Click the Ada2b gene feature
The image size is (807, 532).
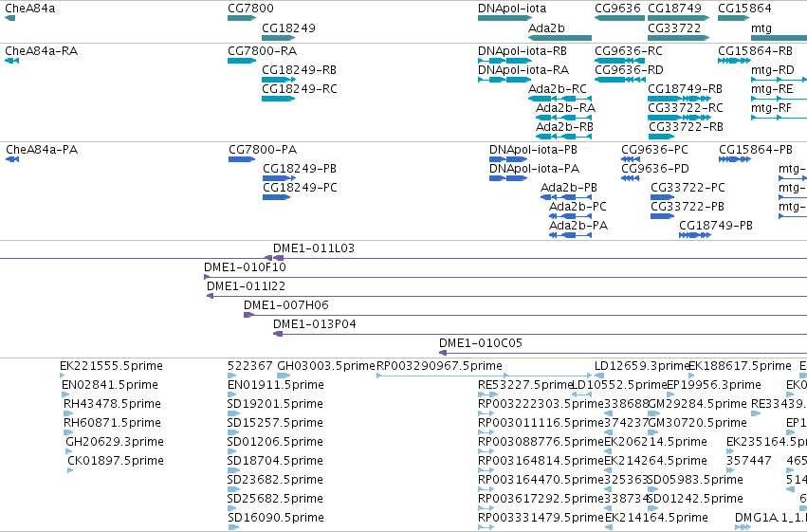559,38
